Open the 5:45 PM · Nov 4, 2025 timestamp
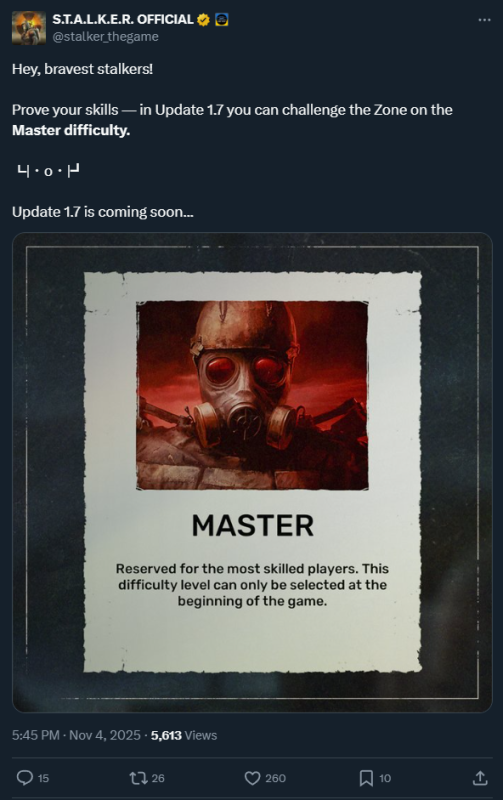This screenshot has height=800, width=503. pos(76,735)
